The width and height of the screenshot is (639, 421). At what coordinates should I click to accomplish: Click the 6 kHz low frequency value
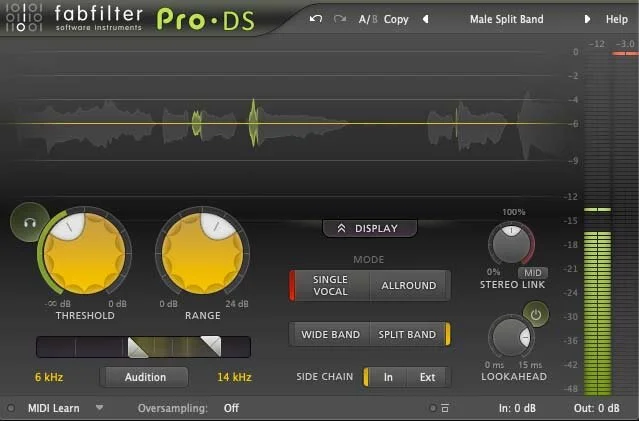click(x=49, y=377)
